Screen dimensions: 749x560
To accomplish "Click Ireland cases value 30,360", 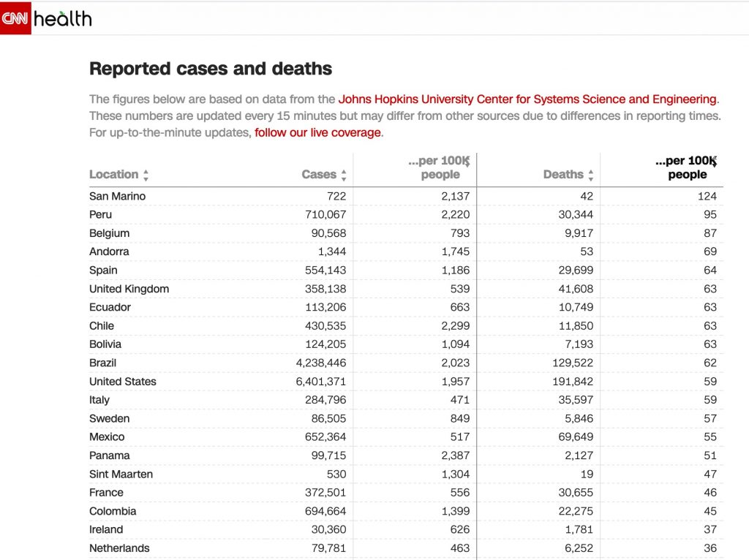I will point(328,529).
